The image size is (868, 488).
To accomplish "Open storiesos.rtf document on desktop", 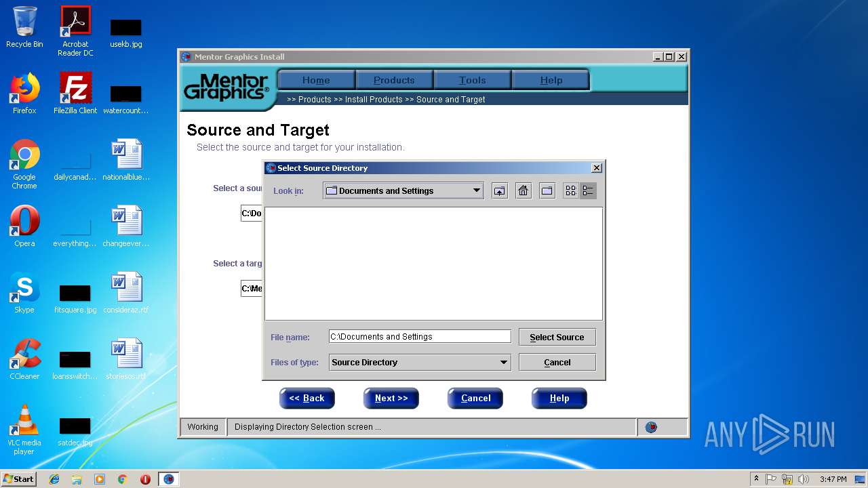I will coord(126,359).
